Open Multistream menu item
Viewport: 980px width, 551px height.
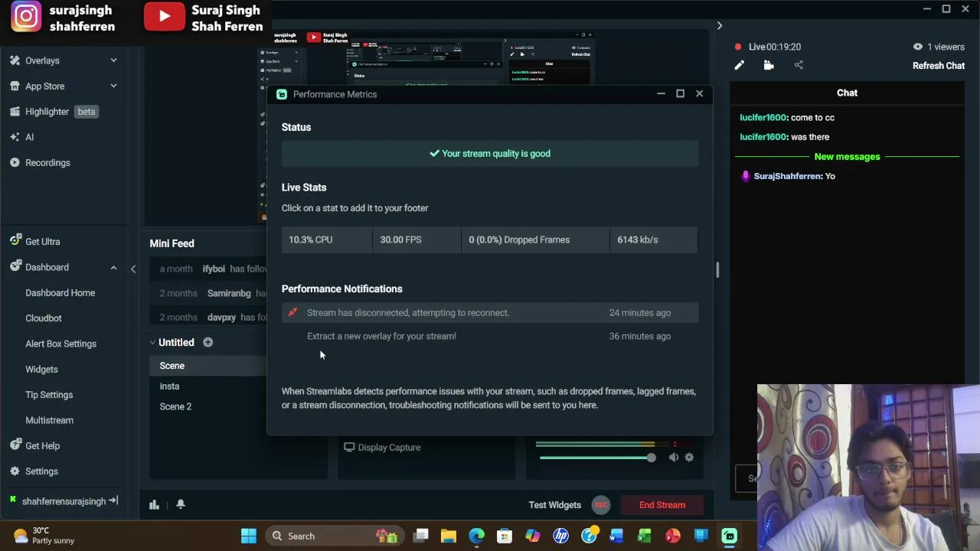tap(49, 420)
